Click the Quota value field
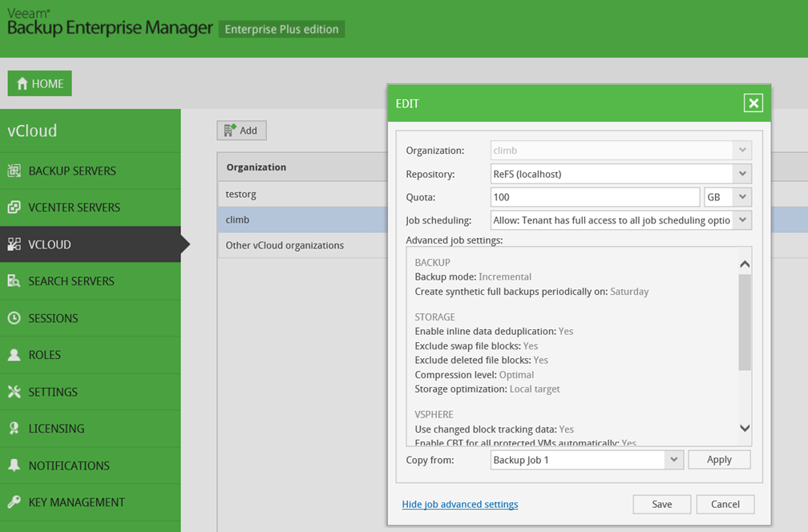The width and height of the screenshot is (808, 532). click(x=595, y=197)
